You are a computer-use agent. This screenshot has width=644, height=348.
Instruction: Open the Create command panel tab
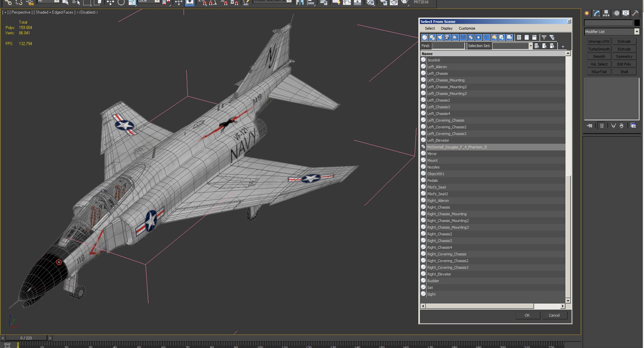click(x=587, y=13)
